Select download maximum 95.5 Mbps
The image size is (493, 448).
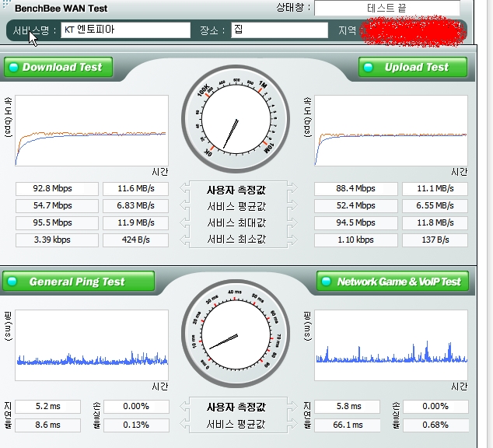click(57, 222)
